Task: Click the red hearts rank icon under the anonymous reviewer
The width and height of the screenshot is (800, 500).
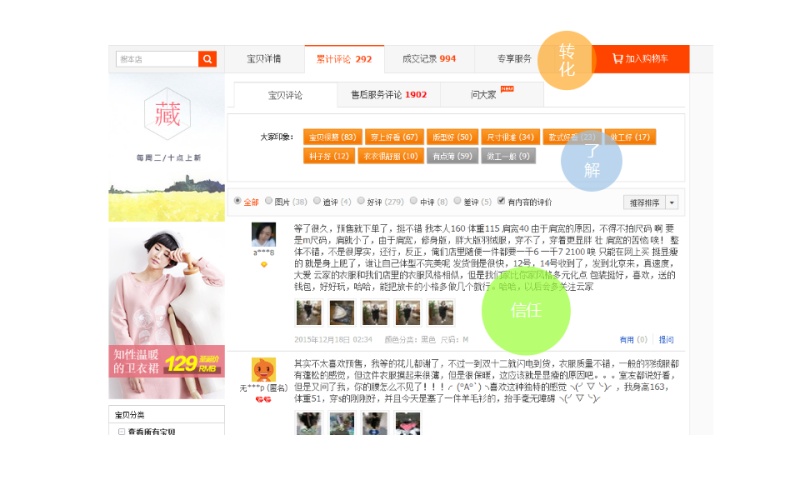Action: click(x=264, y=399)
